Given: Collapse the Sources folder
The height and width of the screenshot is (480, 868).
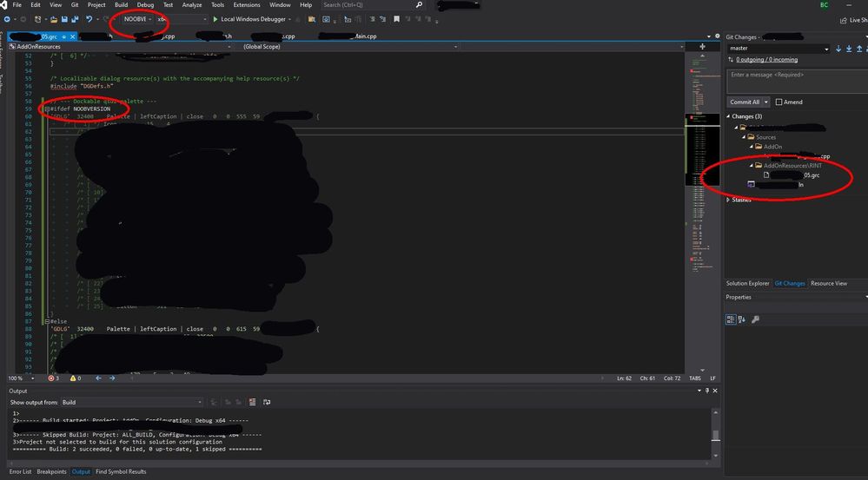Looking at the screenshot, I should click(x=745, y=137).
